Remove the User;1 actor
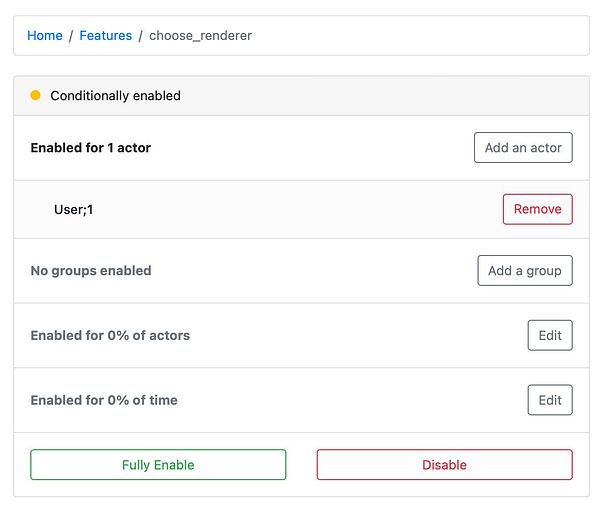The height and width of the screenshot is (511, 600). (537, 210)
